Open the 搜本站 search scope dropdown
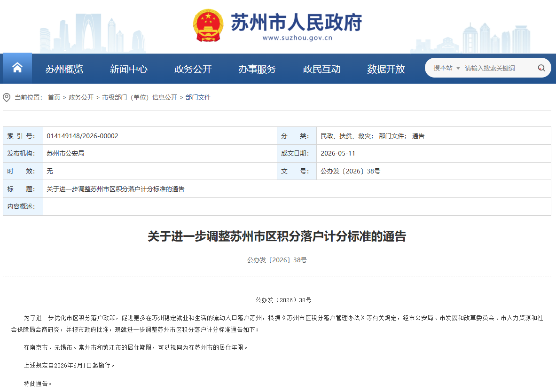 (x=446, y=68)
